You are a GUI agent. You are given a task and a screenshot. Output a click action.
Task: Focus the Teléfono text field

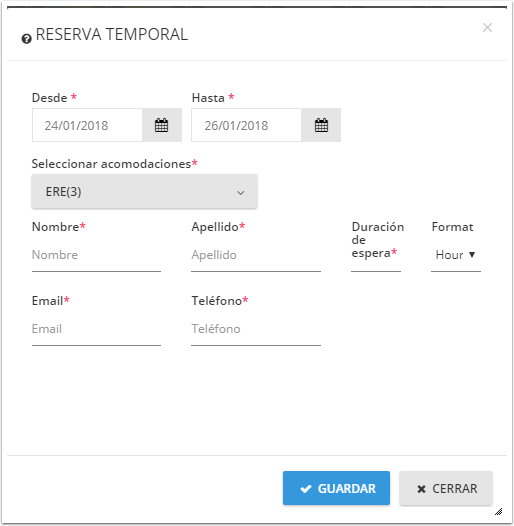256,329
